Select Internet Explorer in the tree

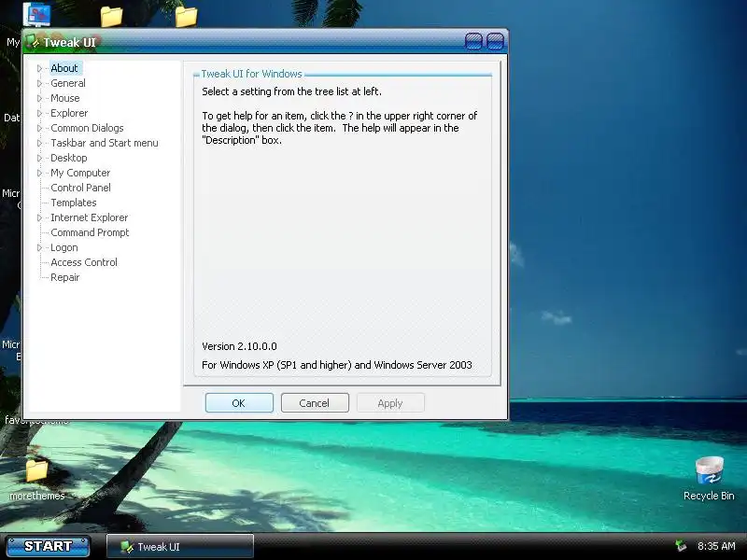click(x=89, y=217)
